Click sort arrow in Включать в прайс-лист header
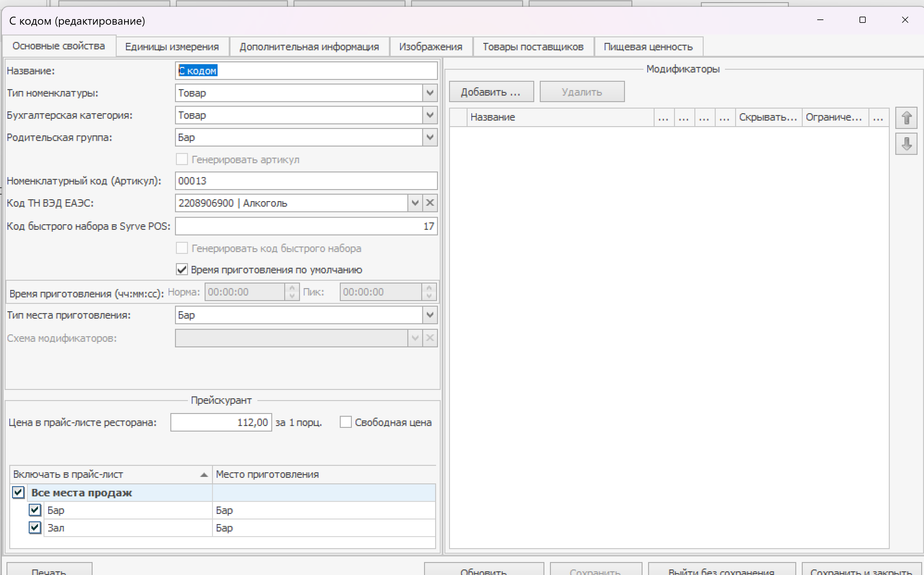924x575 pixels. point(204,475)
